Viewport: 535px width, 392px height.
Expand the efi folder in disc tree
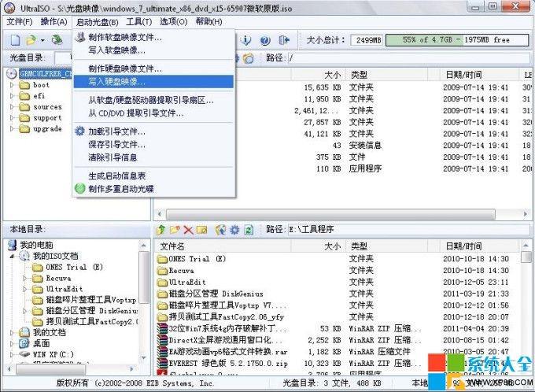(12, 96)
